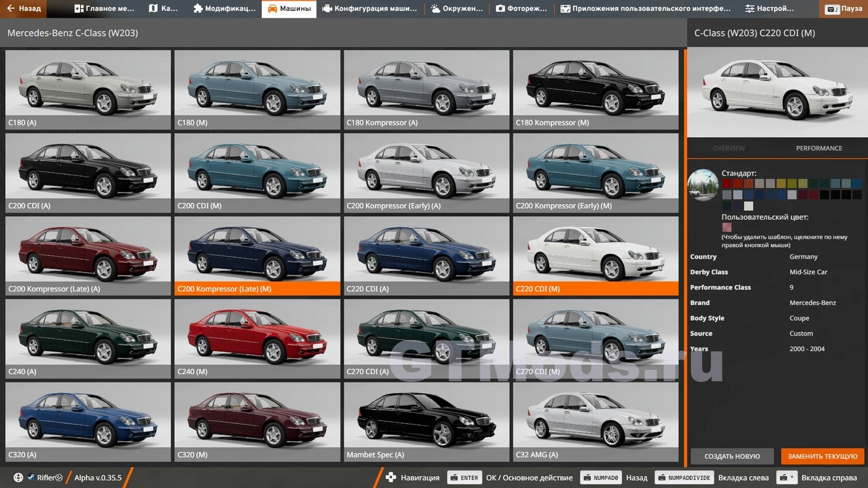Image resolution: width=868 pixels, height=488 pixels.
Task: Pick the green C240 (A) configuration
Action: 88,339
